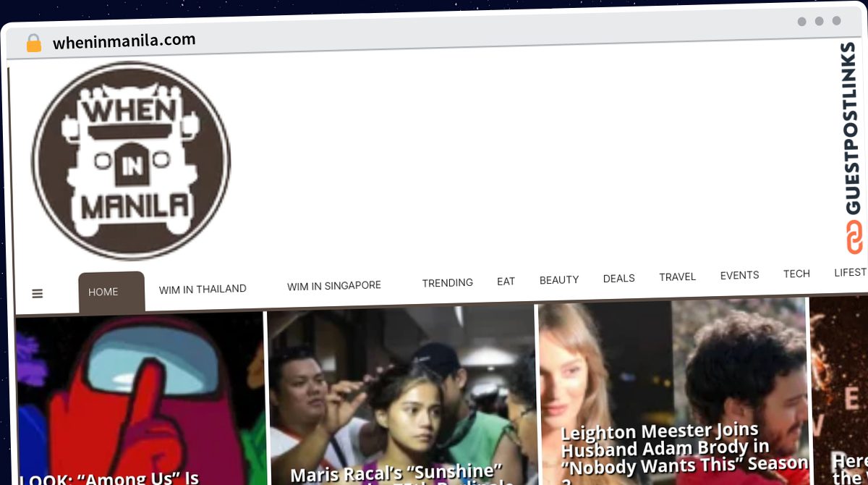Image resolution: width=868 pixels, height=485 pixels.
Task: Open the WIM IN SINGAPORE menu item
Action: (334, 286)
